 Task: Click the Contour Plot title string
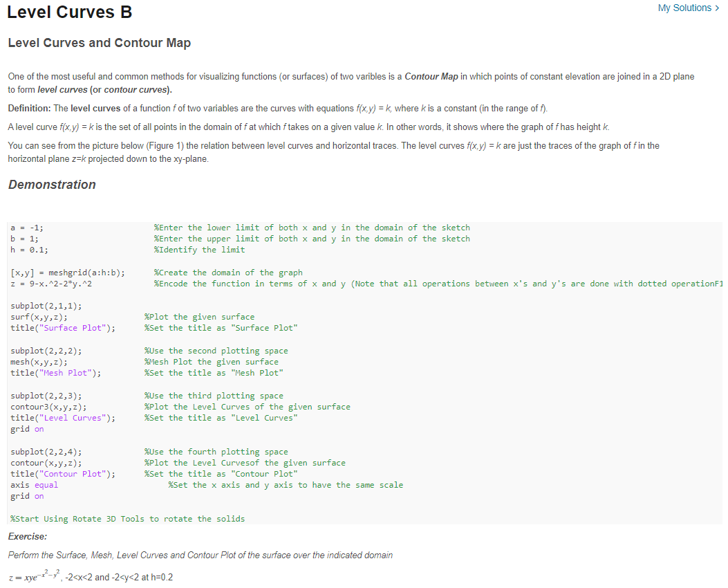coord(64,473)
